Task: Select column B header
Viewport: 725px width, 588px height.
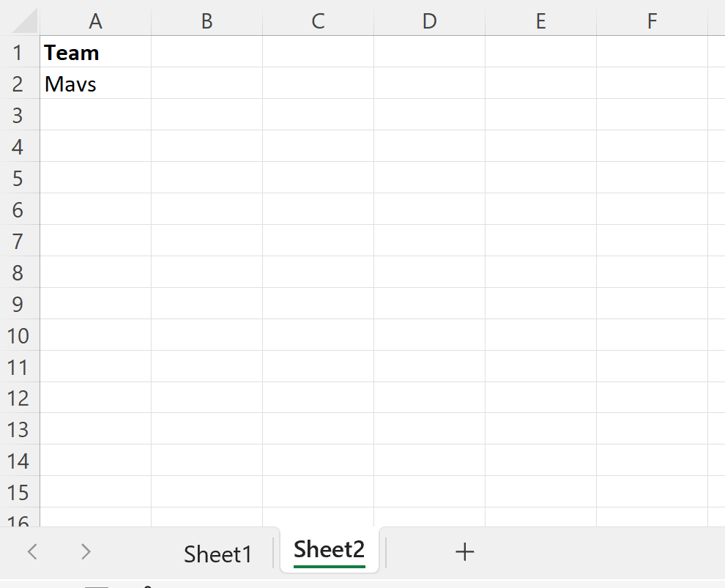Action: [x=207, y=21]
